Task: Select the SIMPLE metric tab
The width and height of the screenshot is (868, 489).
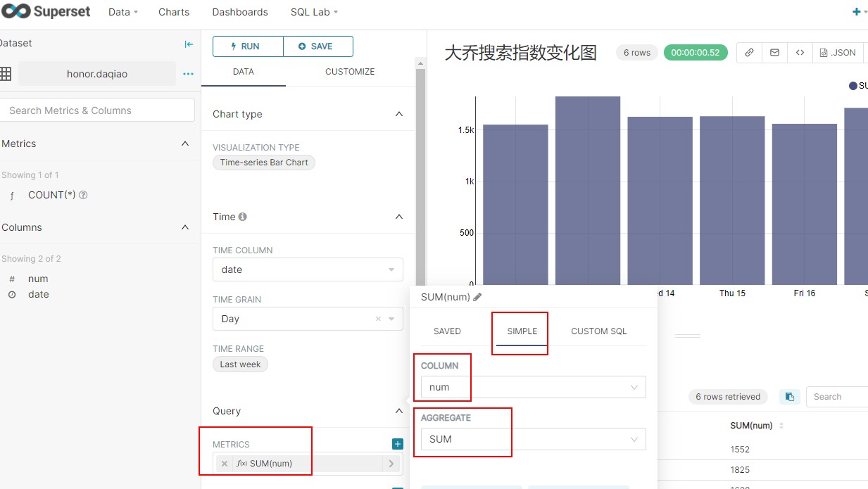Action: (522, 331)
